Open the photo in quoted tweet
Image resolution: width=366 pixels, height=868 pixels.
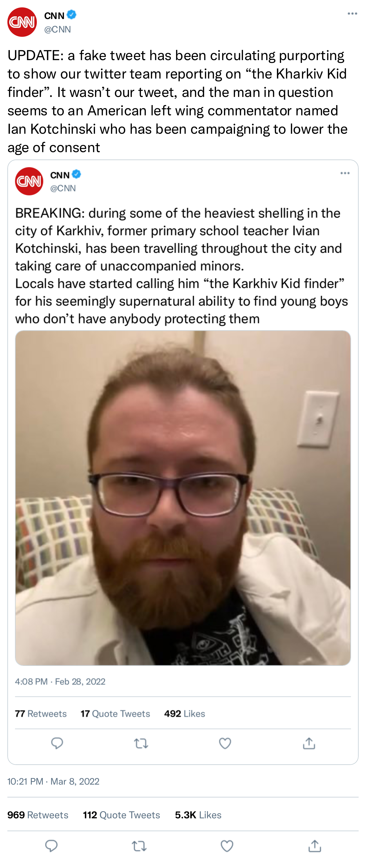183,498
